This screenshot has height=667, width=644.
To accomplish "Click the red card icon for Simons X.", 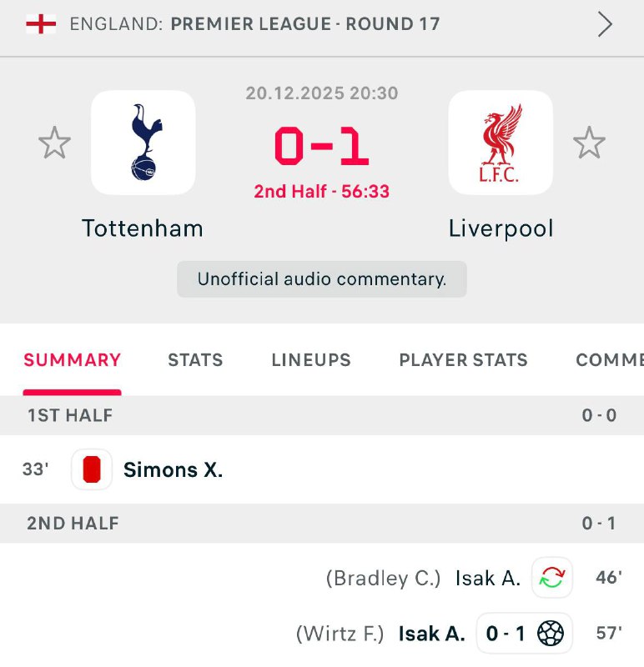I will [x=92, y=469].
